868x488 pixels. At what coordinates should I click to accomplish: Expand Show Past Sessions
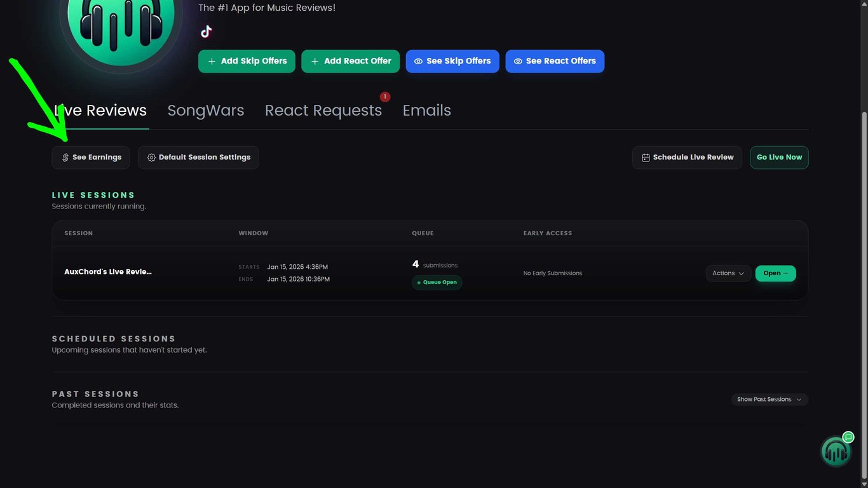(x=770, y=400)
